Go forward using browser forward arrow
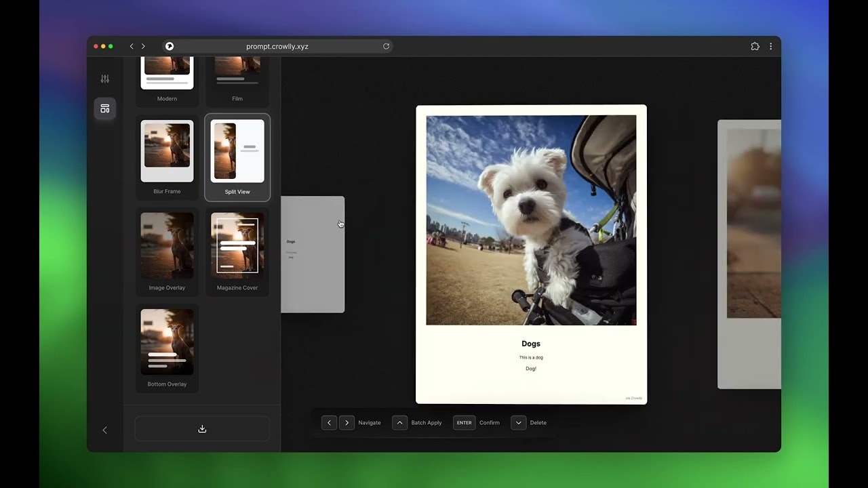Viewport: 868px width, 488px height. click(x=143, y=46)
